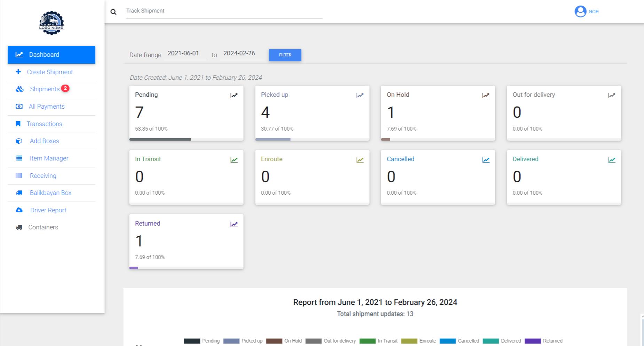This screenshot has height=346, width=644.
Task: Click the Receiving barcode icon
Action: (x=19, y=175)
